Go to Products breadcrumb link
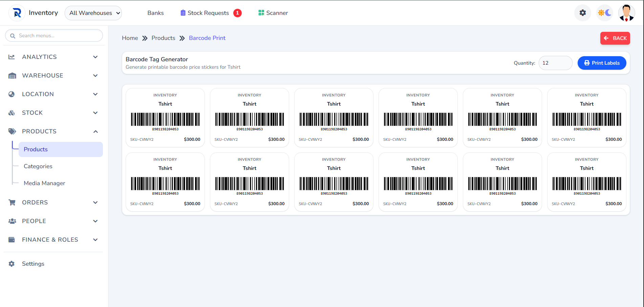 coord(163,38)
